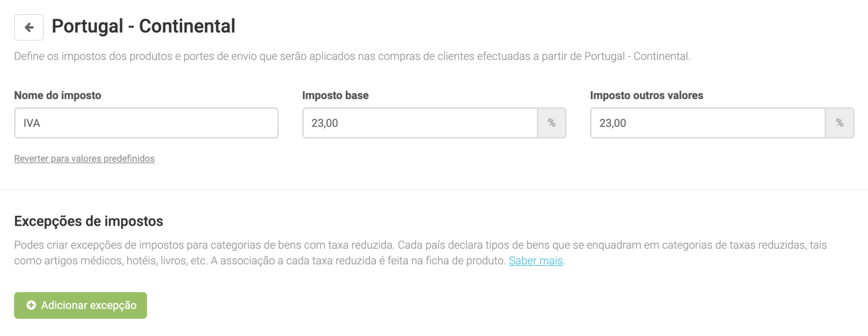Click 'Portugal - Continental' ending the description

(x=637, y=57)
